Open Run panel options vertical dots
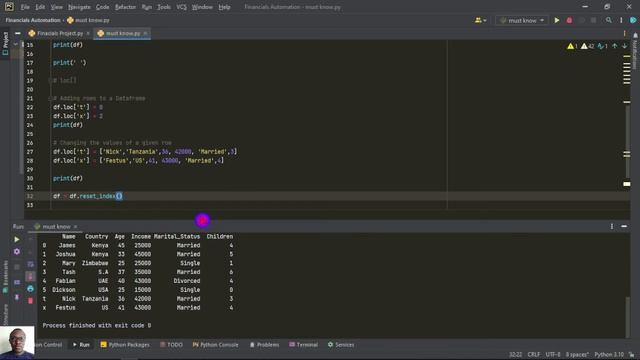 (x=611, y=226)
